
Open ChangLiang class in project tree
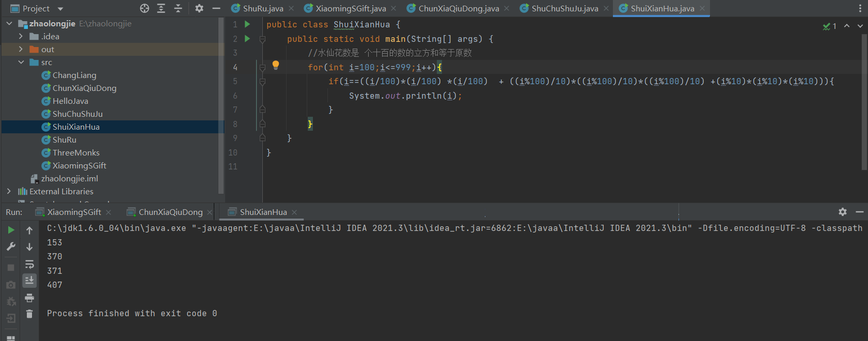pyautogui.click(x=74, y=75)
